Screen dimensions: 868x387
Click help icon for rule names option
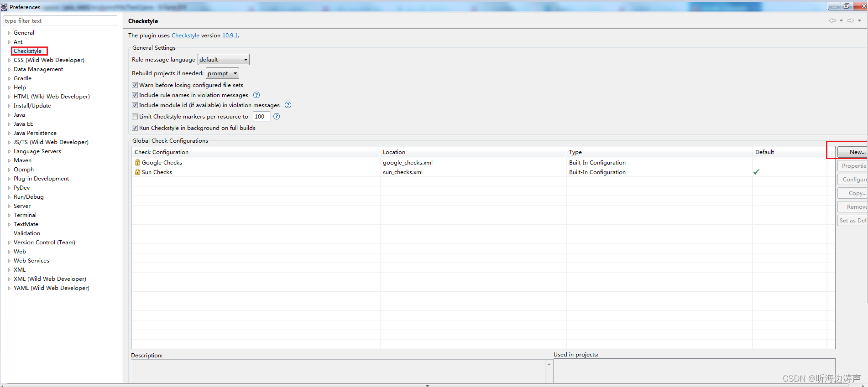click(256, 95)
